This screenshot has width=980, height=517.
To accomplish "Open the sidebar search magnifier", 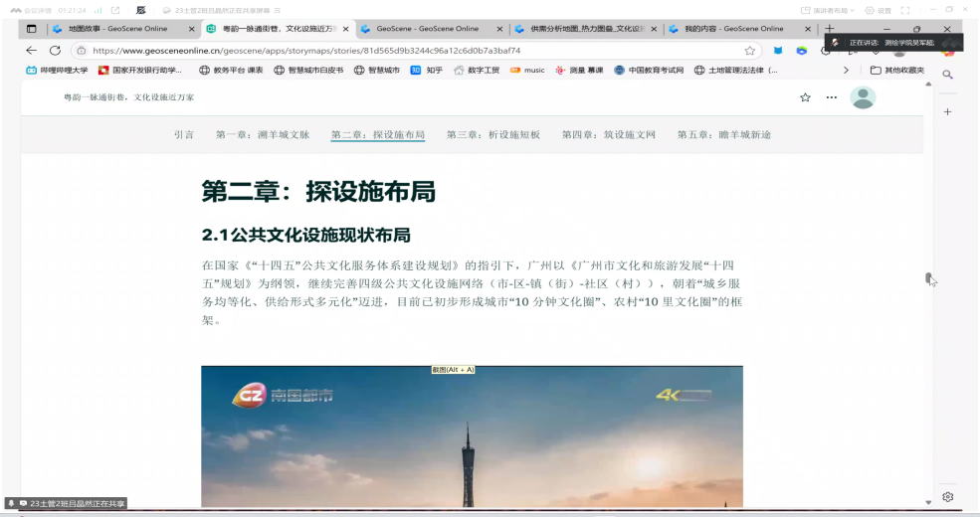I will [x=948, y=75].
